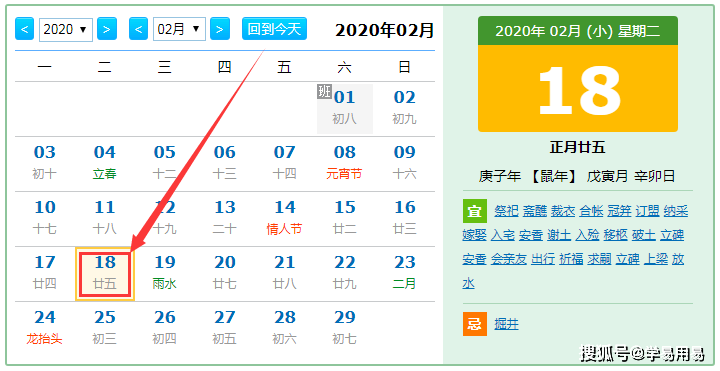Select date 29 初七
Viewport: 720px width, 371px height.
tap(345, 328)
